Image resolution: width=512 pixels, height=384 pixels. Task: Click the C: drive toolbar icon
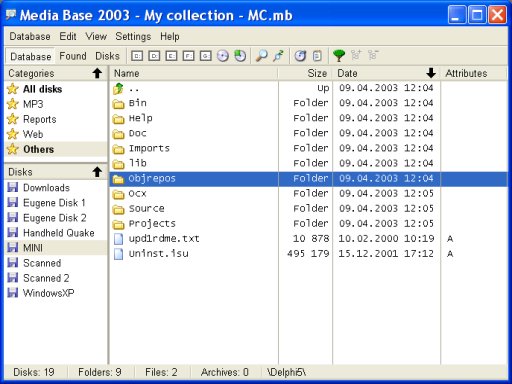tap(137, 56)
